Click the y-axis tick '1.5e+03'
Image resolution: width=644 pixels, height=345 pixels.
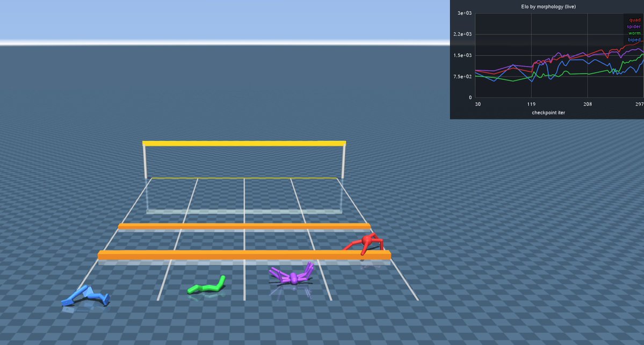click(x=462, y=55)
